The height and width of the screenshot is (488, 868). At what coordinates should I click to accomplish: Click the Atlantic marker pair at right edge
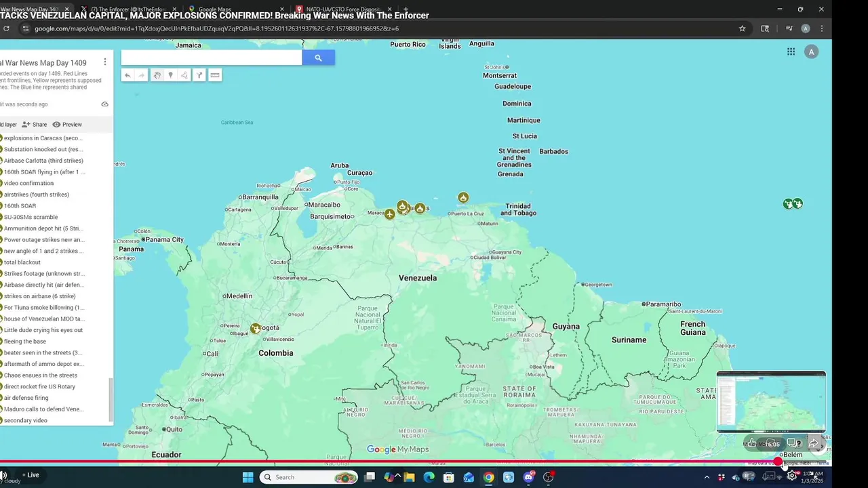click(x=793, y=203)
